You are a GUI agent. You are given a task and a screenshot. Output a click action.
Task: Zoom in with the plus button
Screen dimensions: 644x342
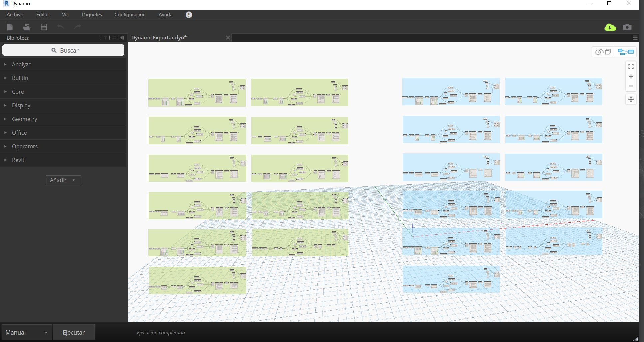[631, 77]
